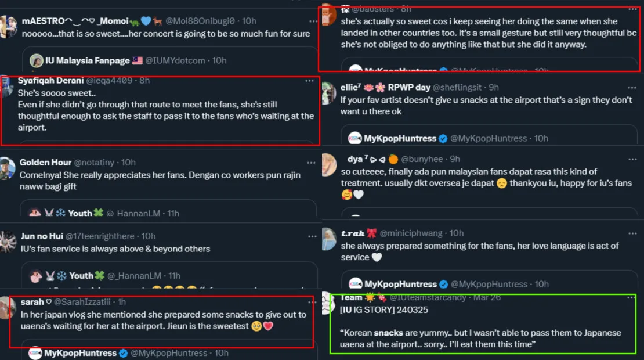Click the more menu on Golden Hour's tweet
The height and width of the screenshot is (360, 644).
(313, 163)
